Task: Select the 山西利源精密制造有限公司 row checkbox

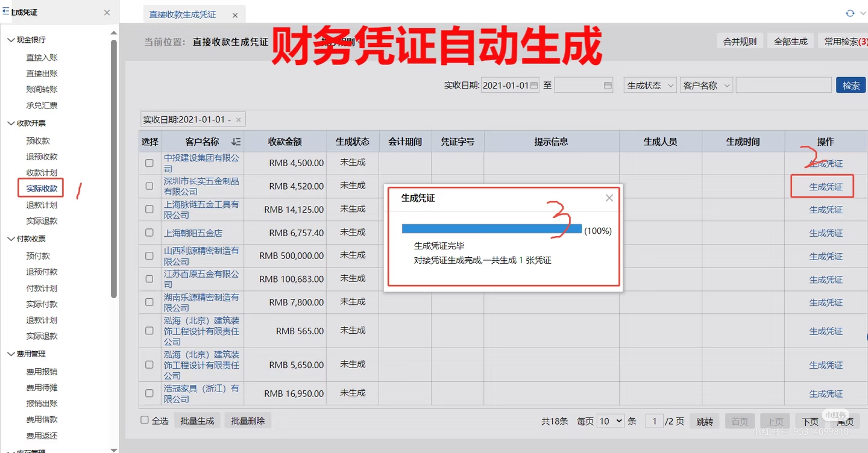Action: tap(149, 256)
